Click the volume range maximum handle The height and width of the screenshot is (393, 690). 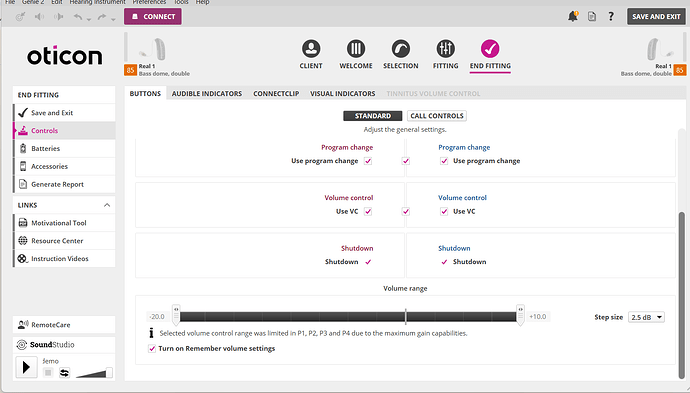pyautogui.click(x=520, y=315)
